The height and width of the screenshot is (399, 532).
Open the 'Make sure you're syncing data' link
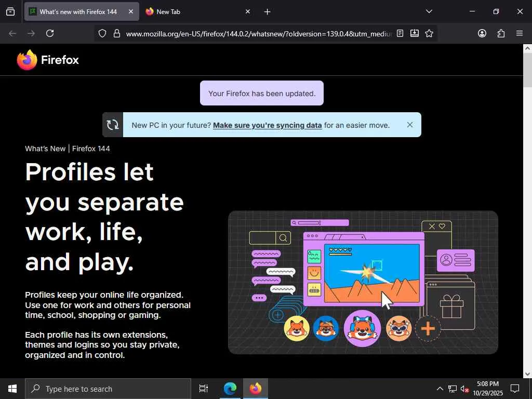(268, 125)
